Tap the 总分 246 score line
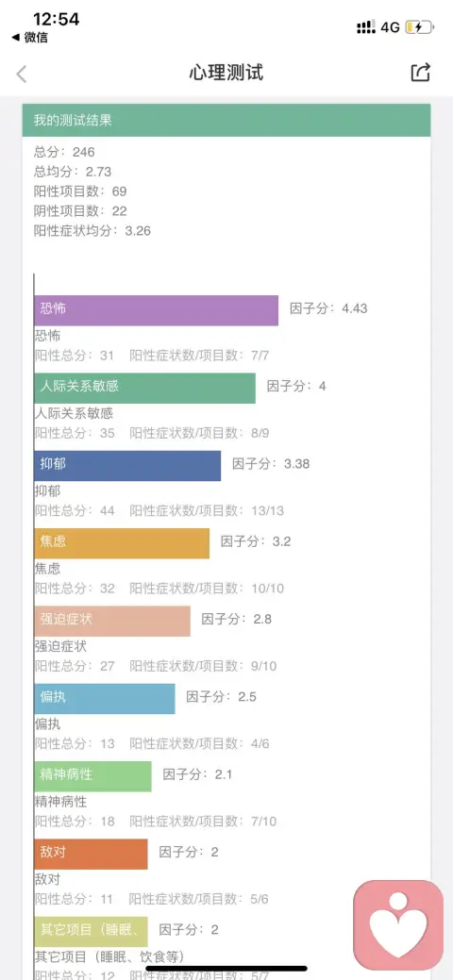The height and width of the screenshot is (980, 453). pos(64,152)
